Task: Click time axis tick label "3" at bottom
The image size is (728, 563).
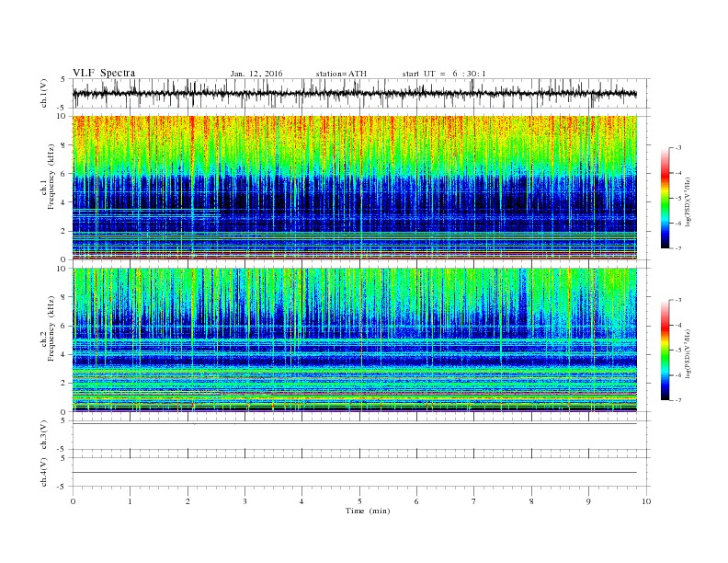Action: [245, 501]
